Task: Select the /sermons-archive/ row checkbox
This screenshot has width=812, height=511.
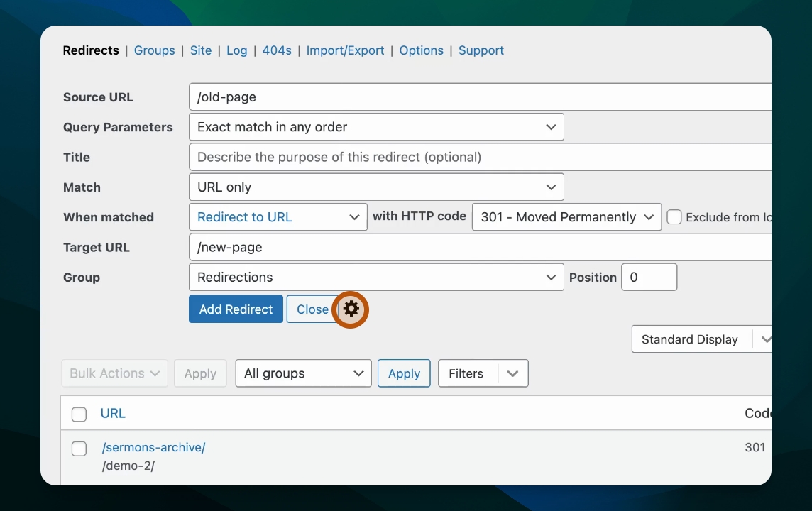Action: pyautogui.click(x=79, y=449)
